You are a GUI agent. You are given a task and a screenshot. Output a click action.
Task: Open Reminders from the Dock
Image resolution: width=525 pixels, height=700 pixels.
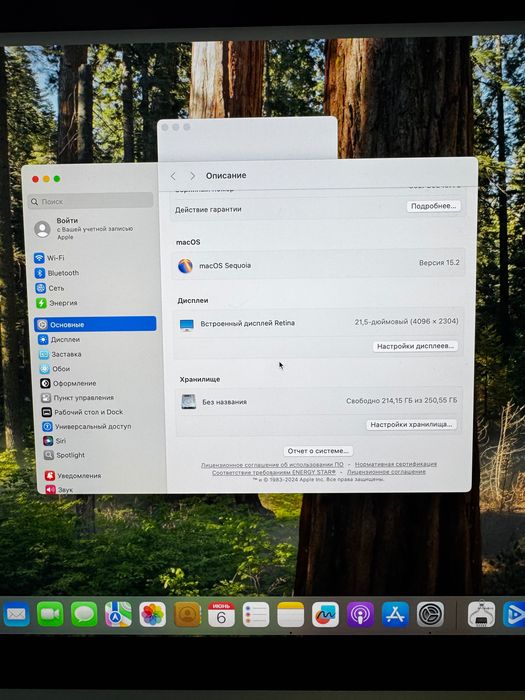(x=256, y=614)
